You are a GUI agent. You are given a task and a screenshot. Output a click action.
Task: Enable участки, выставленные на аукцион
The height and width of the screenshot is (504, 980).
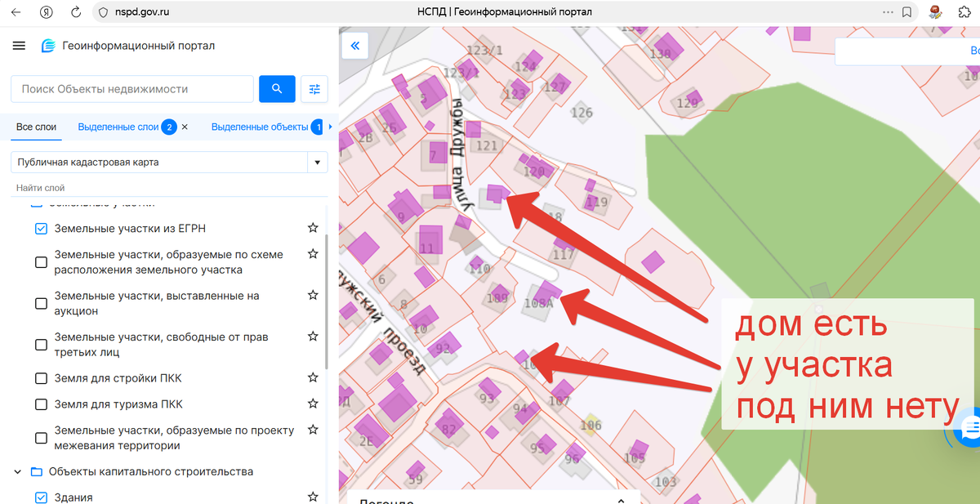click(41, 304)
